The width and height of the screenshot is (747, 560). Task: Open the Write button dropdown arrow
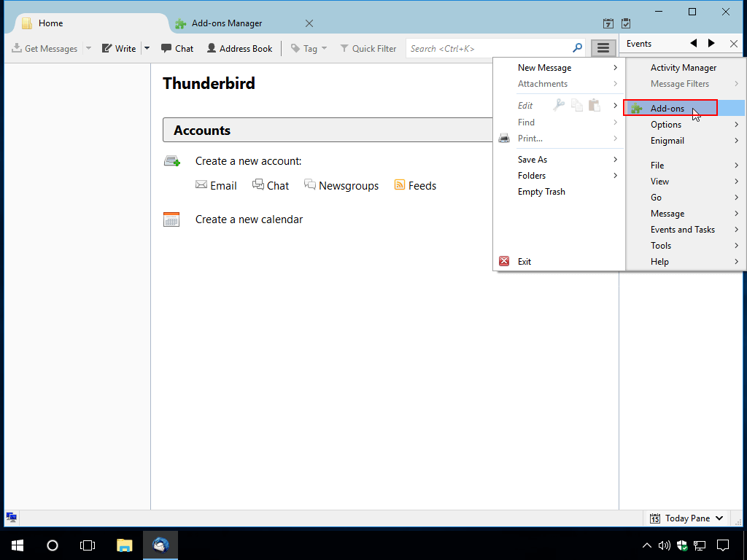pyautogui.click(x=147, y=48)
